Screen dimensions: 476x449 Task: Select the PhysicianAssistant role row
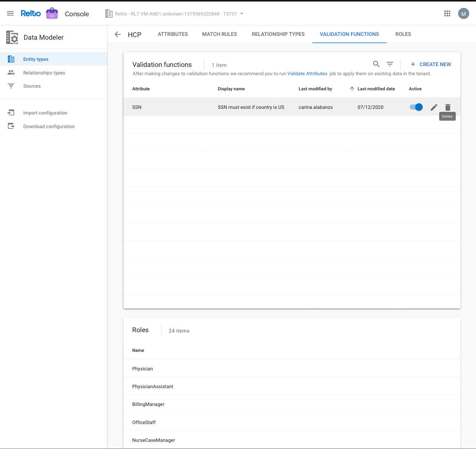tap(292, 386)
